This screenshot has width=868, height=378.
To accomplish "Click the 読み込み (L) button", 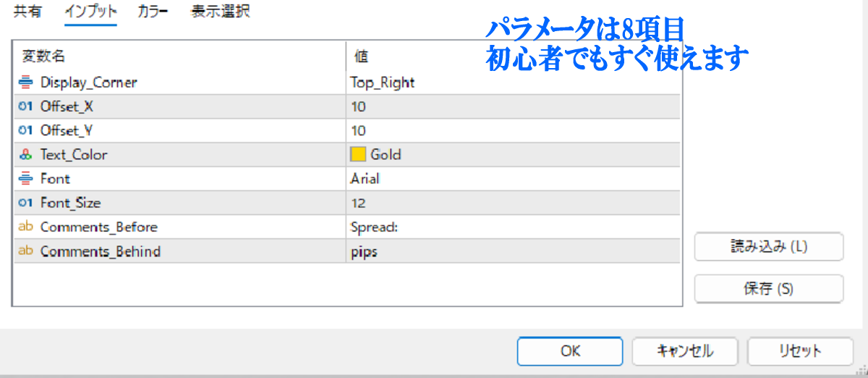I will coord(768,246).
